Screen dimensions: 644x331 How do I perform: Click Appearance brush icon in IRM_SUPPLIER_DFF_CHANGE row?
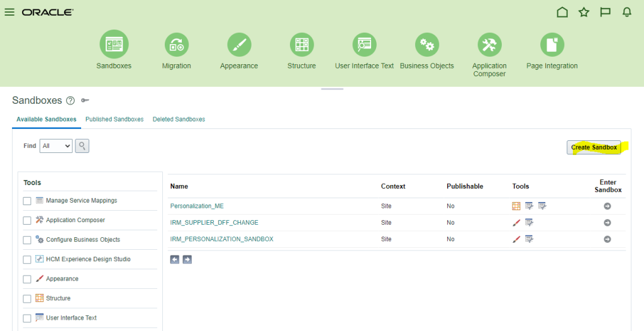[x=516, y=222]
